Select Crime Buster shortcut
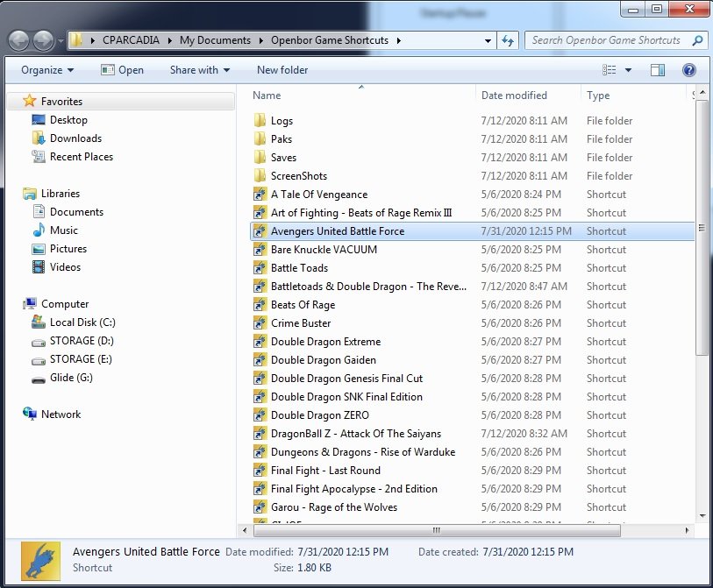Viewport: 713px width, 588px height. coord(472,323)
